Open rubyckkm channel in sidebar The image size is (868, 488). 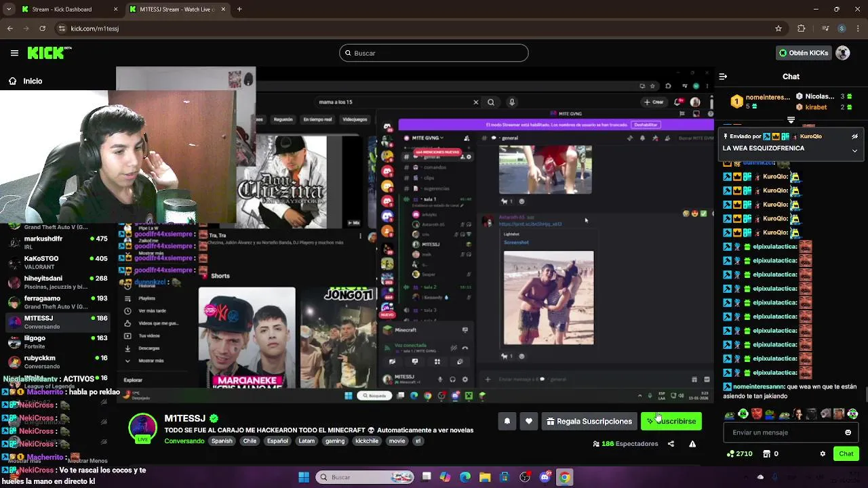(57, 362)
